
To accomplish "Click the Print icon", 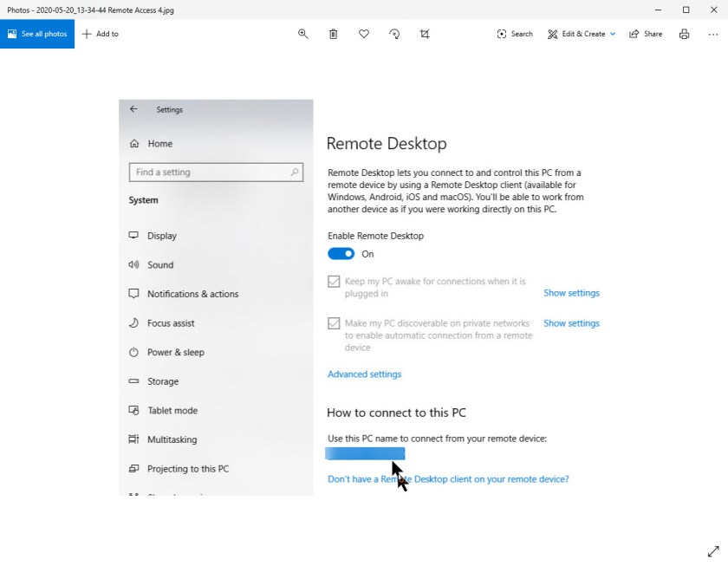I will coord(684,34).
